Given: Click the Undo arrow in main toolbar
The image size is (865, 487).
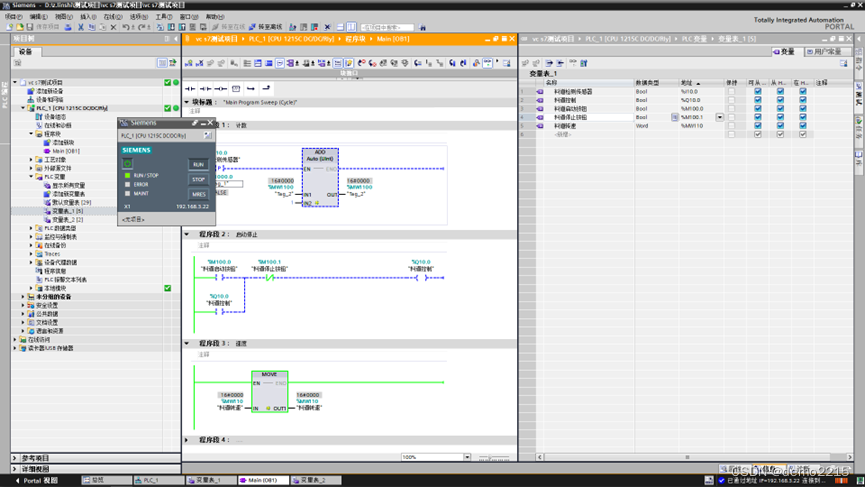Looking at the screenshot, I should point(126,26).
